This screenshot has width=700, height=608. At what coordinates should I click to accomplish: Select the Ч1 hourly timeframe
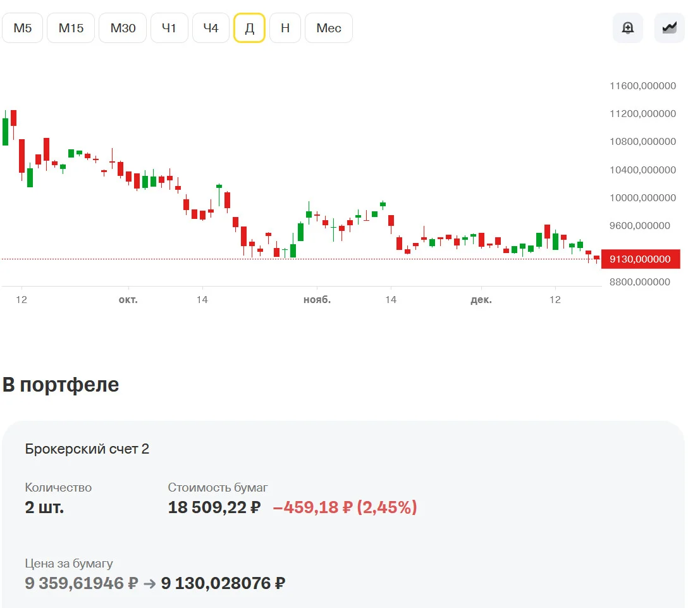pos(169,28)
